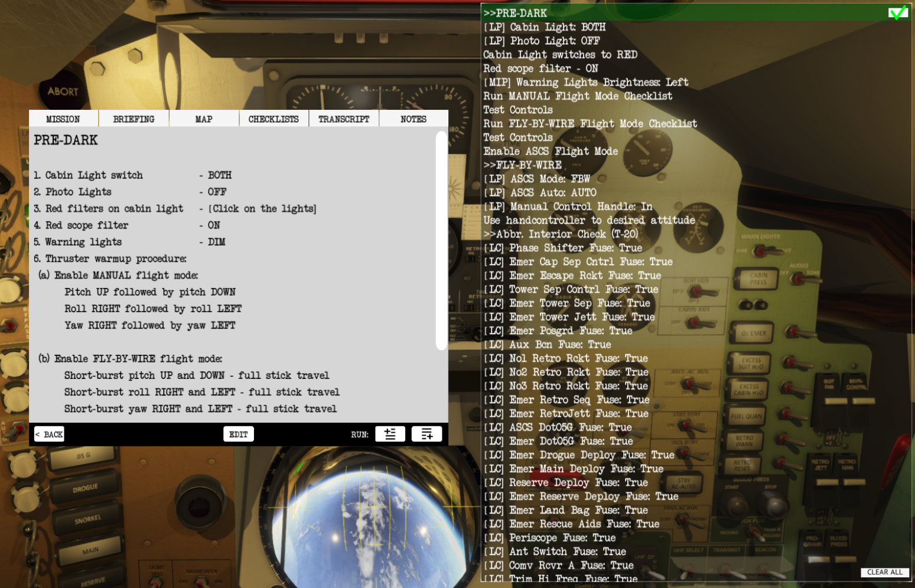Click the RUN icon with plus on top
The height and width of the screenshot is (588, 915).
tap(390, 434)
